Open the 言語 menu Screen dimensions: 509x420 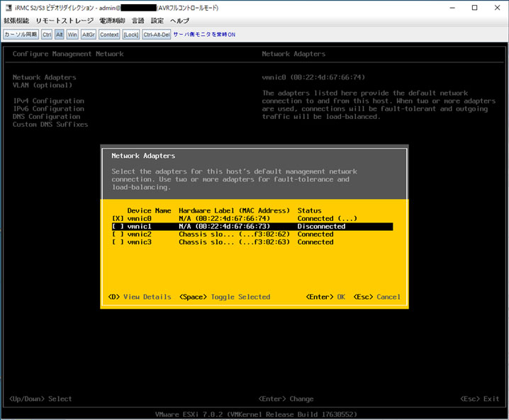(x=138, y=21)
